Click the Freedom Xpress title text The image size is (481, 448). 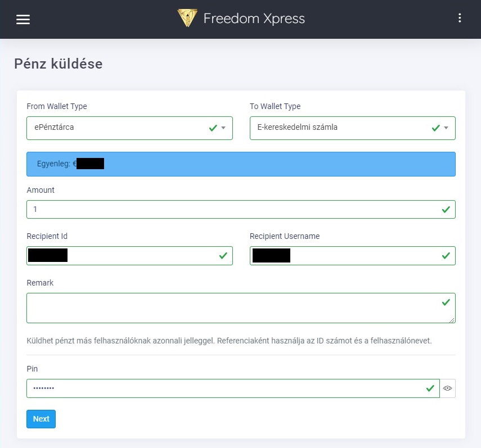click(x=254, y=19)
